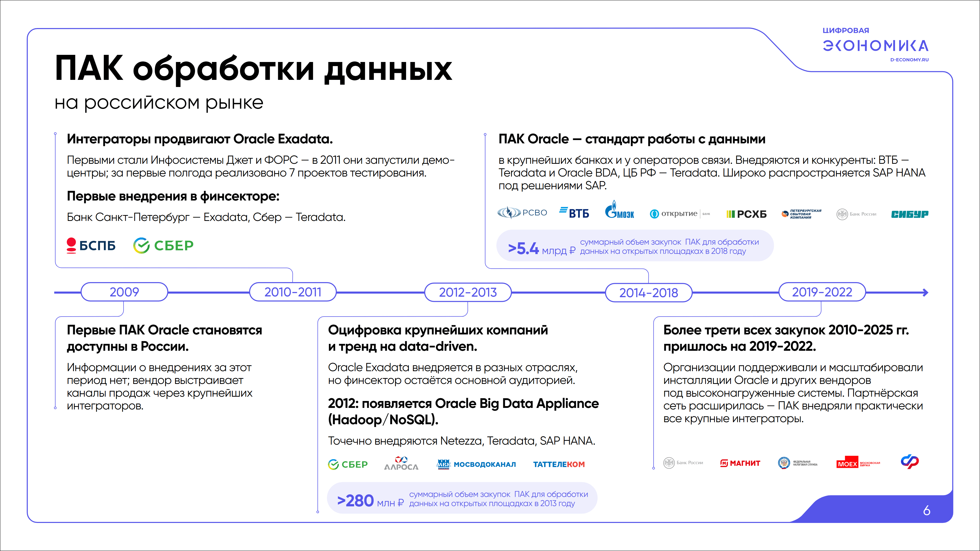
Task: Click heading Первые внедрения в финсекторе
Action: coord(173,196)
